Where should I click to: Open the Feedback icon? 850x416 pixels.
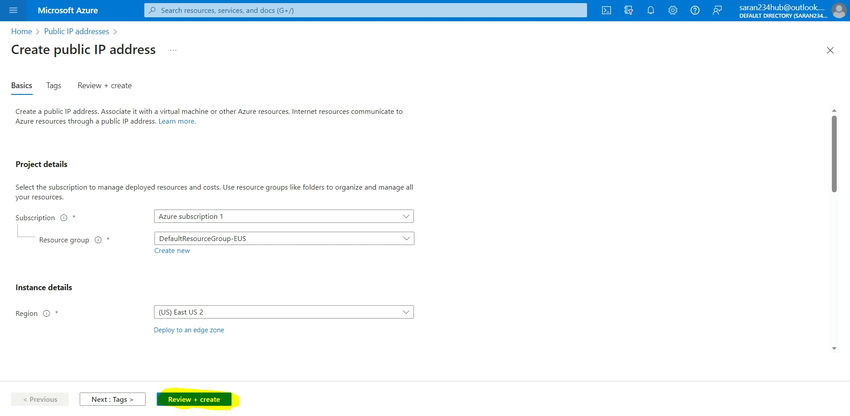(717, 10)
